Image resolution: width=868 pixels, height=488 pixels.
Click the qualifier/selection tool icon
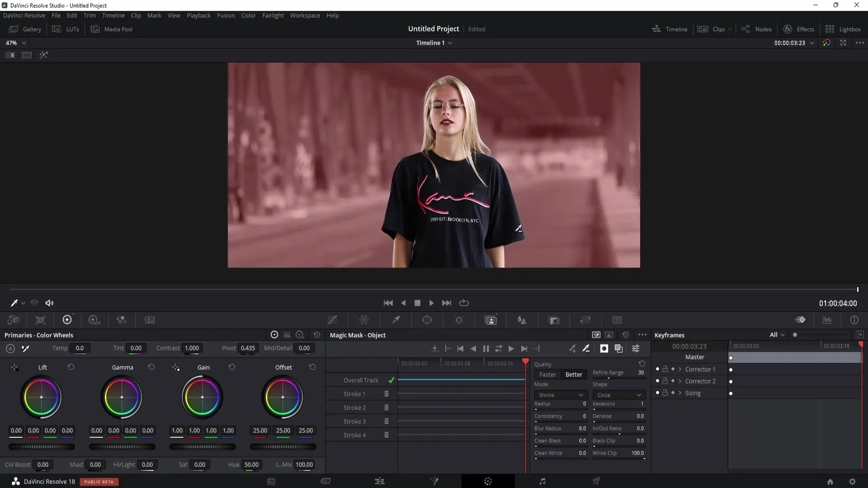(x=396, y=320)
